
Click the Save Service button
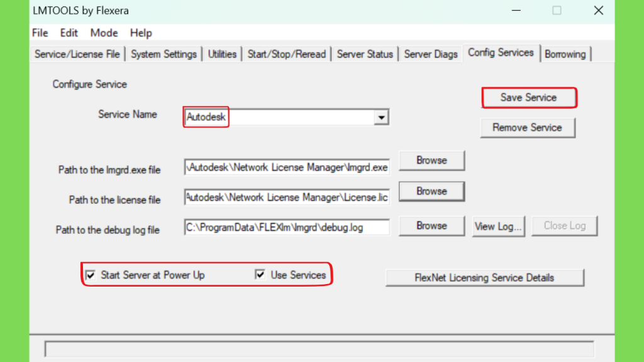point(528,97)
